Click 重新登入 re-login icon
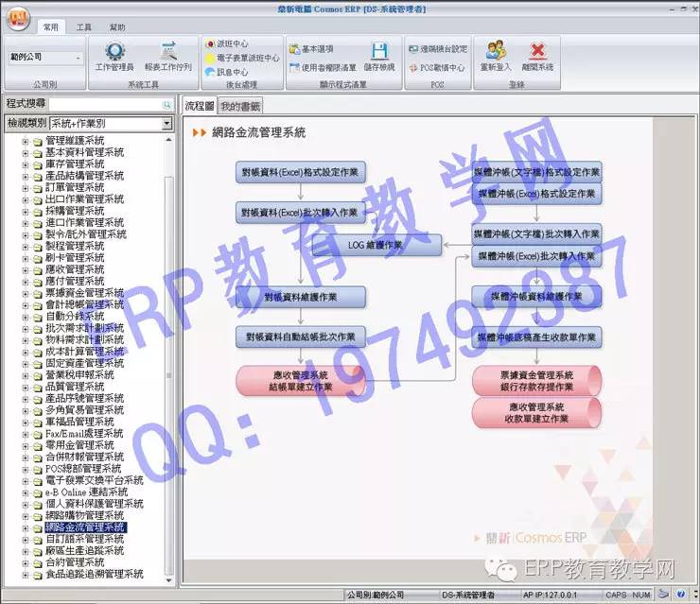The width and height of the screenshot is (700, 604). tap(496, 55)
